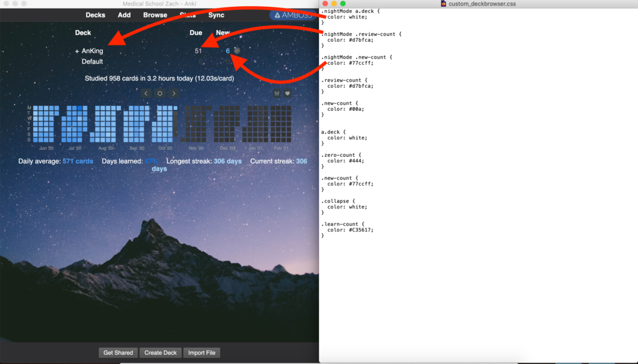Click the '.nightMode .review-count {' line in editor
The image size is (638, 364).
tap(361, 34)
